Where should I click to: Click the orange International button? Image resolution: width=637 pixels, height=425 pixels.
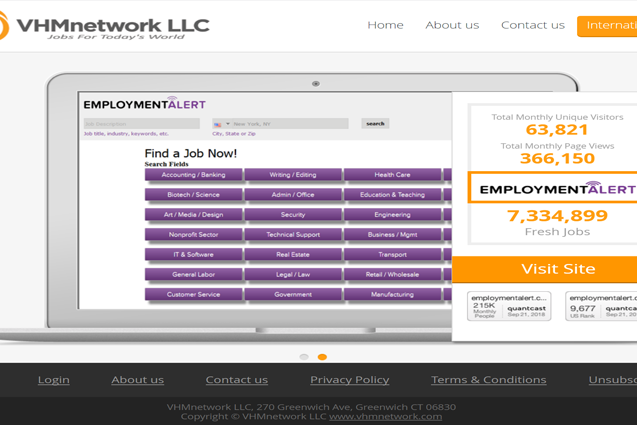click(x=607, y=26)
